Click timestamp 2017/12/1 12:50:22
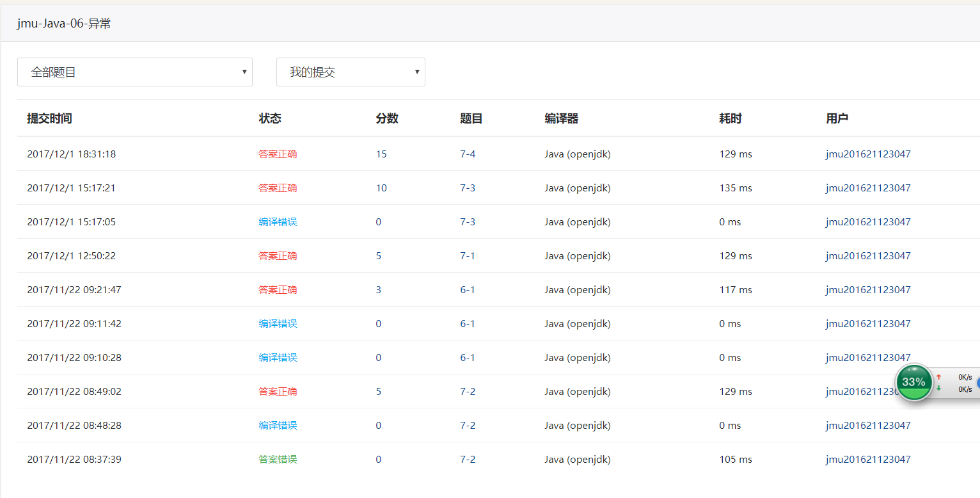The width and height of the screenshot is (980, 498). [x=71, y=256]
